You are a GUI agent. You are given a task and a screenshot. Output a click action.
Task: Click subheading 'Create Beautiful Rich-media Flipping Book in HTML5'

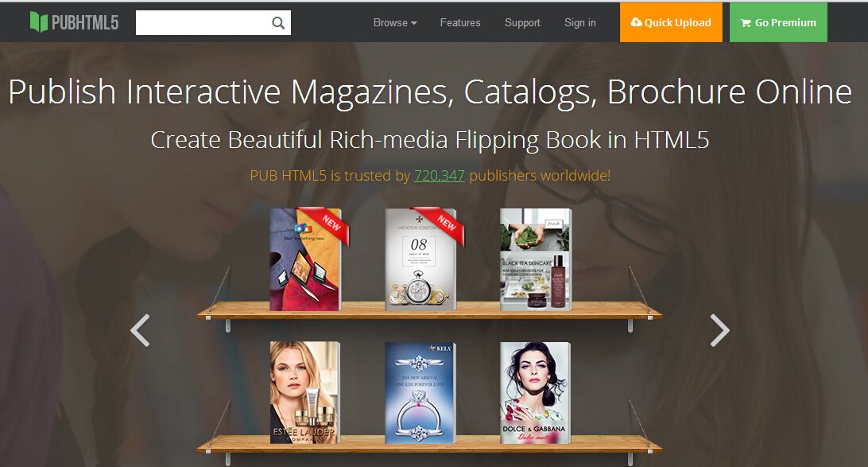pyautogui.click(x=429, y=140)
